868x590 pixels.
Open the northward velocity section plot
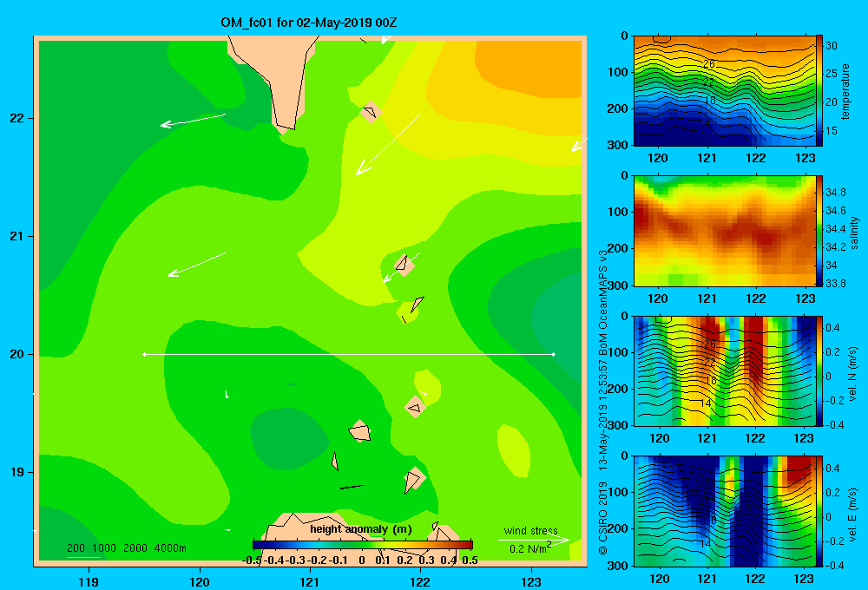(x=724, y=370)
